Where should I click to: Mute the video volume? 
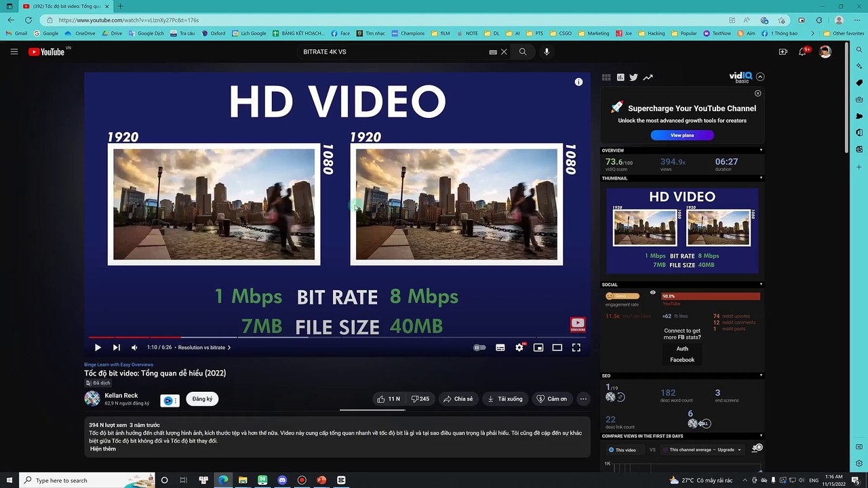coord(134,348)
